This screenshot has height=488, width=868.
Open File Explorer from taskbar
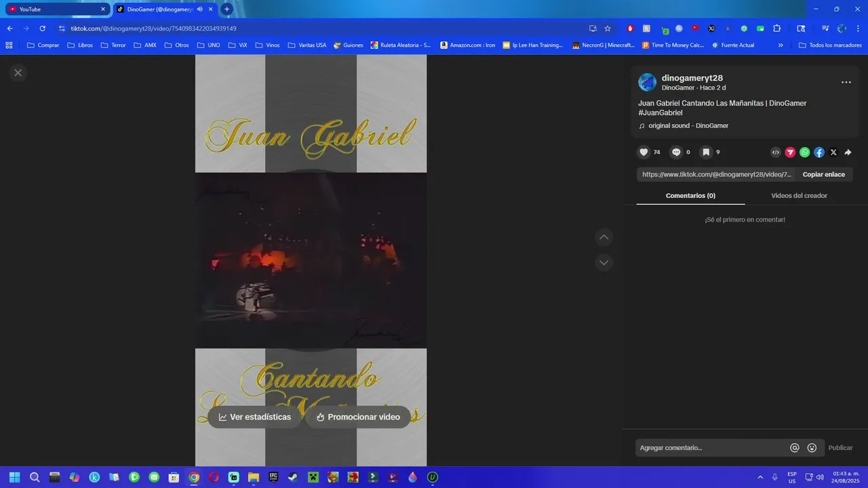tap(253, 477)
